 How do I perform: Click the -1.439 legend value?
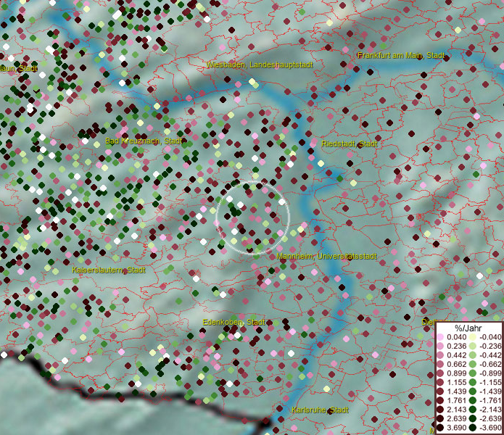[490, 391]
